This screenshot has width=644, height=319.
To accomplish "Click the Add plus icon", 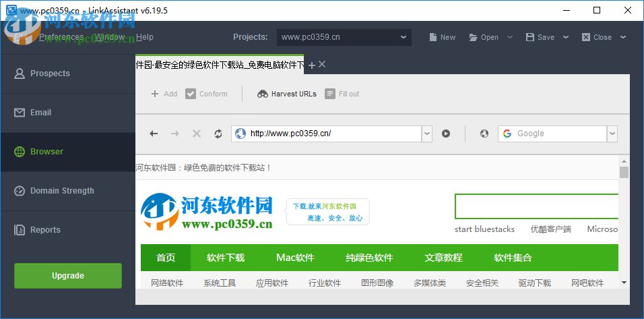I will coord(155,94).
